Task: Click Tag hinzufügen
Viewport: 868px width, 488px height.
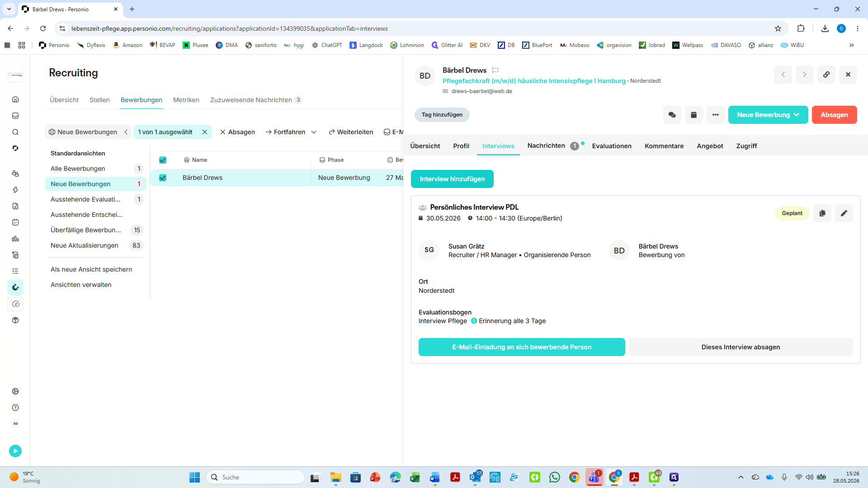Action: click(x=442, y=115)
